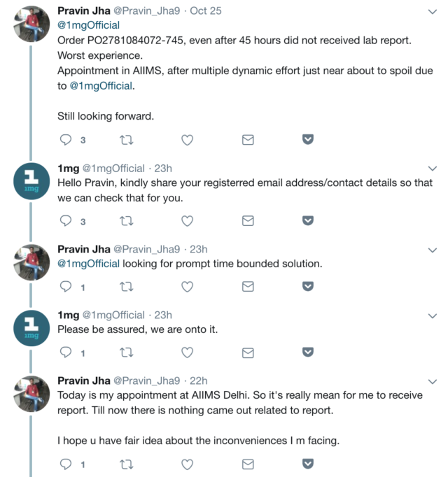Like 1mg's request for contact details tweet
This screenshot has width=448, height=477.
point(187,221)
